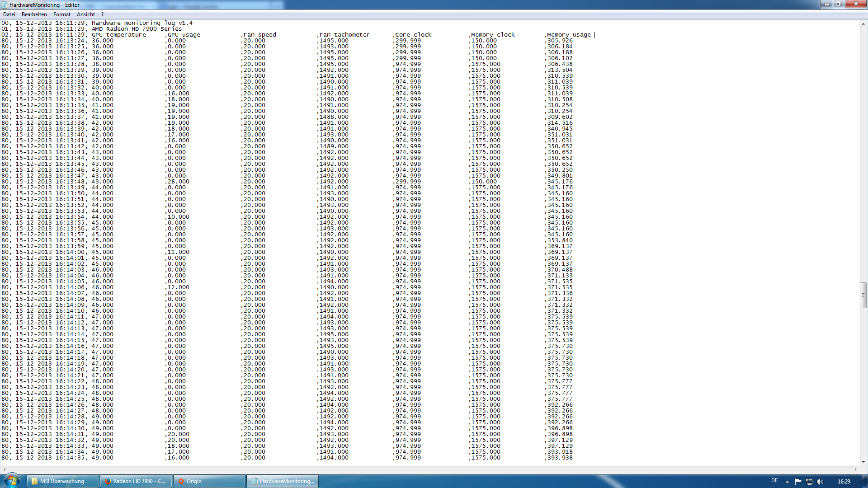Click the vertical scrollbar down arrow
868x488 pixels.
tap(863, 462)
